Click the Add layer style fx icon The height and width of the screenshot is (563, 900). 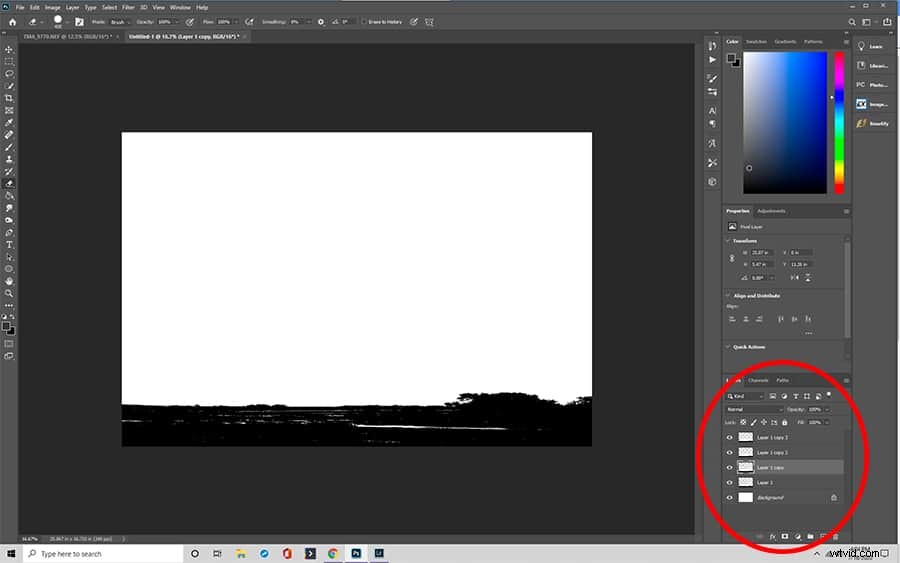click(773, 537)
